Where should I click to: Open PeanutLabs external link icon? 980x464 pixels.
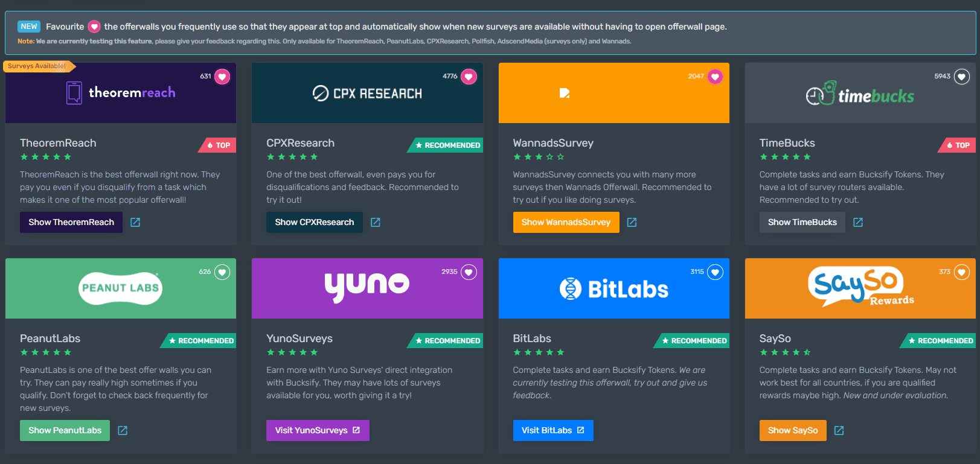pos(123,430)
